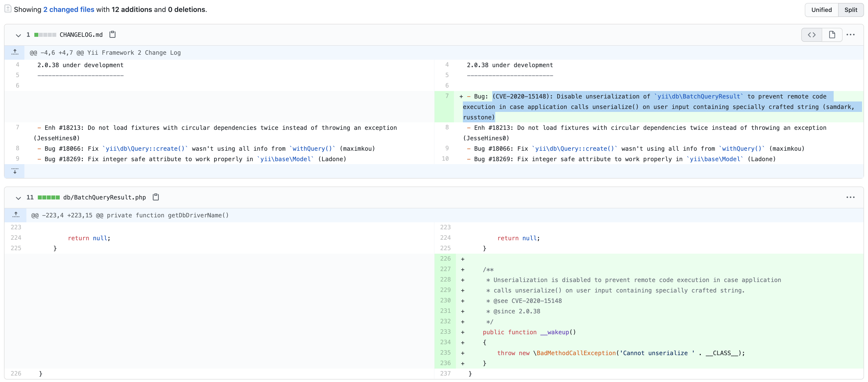Expand lines above in BatchQueryResult.php hunk

(15, 215)
